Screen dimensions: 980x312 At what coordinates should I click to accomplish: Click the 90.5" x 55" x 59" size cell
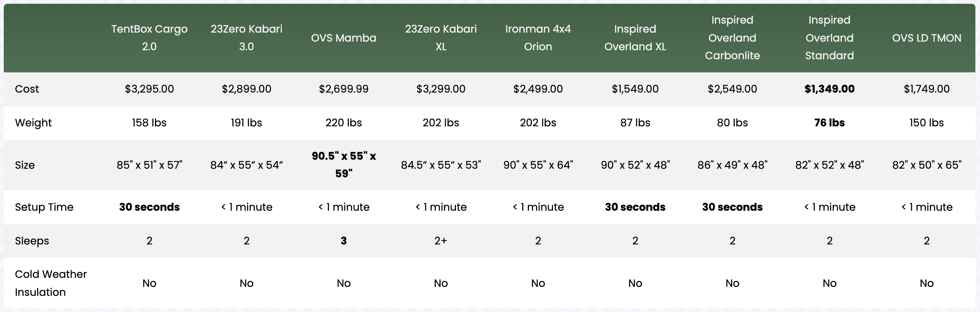(x=344, y=165)
